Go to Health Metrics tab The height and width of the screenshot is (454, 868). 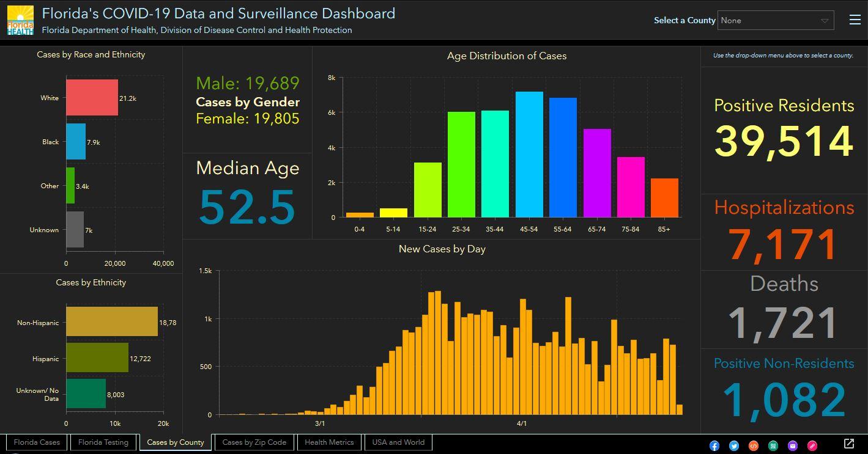(x=329, y=442)
